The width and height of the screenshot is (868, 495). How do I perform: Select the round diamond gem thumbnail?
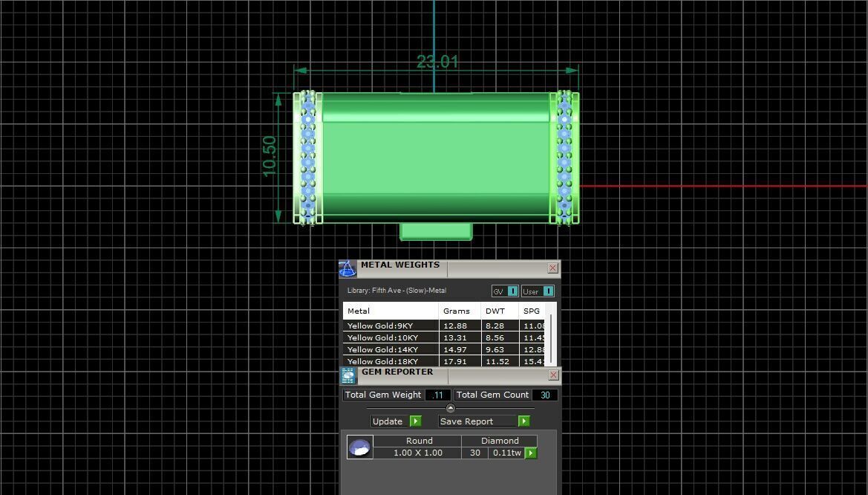pos(360,447)
